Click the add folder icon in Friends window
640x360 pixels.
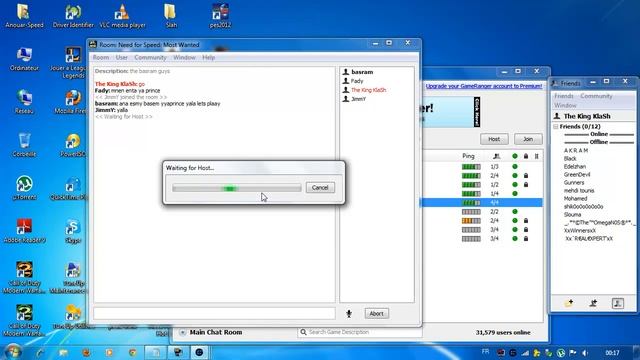(569, 303)
